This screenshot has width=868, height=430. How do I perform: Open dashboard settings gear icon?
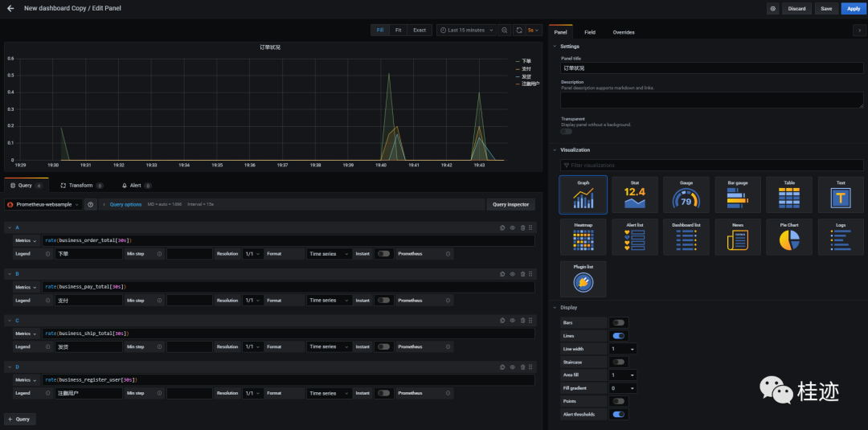(773, 9)
